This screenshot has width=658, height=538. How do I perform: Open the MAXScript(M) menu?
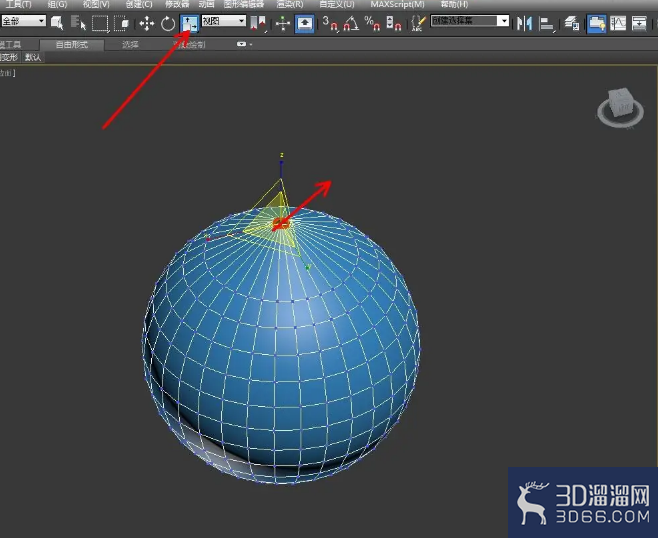(397, 5)
